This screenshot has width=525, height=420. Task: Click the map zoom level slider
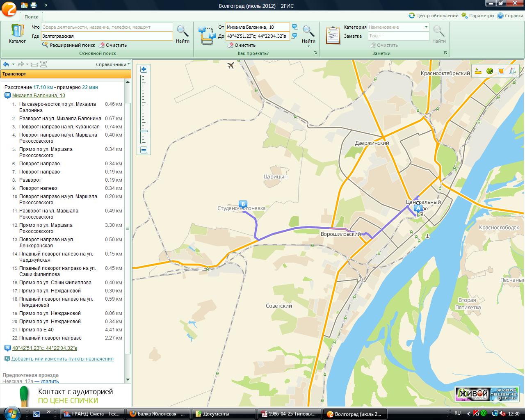tap(144, 131)
